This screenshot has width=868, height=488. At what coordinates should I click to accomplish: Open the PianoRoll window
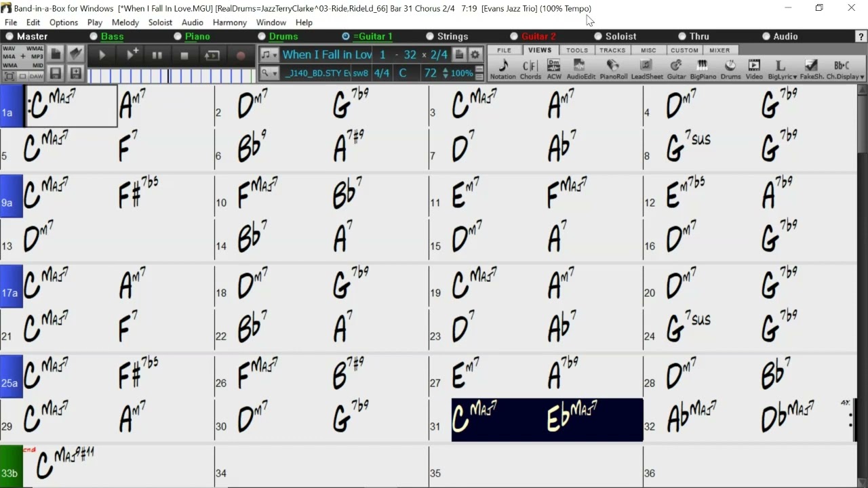[x=613, y=70]
